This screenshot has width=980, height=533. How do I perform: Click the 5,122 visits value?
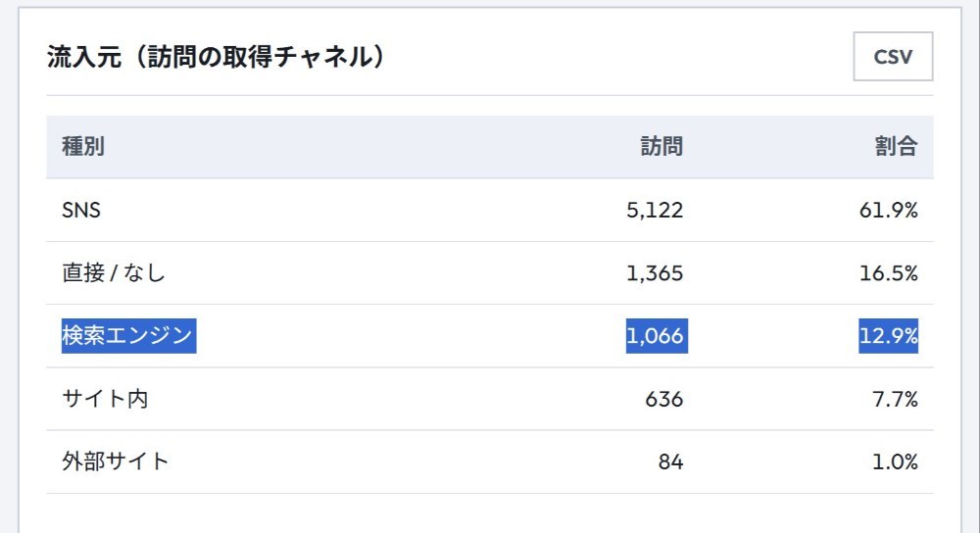pos(655,210)
